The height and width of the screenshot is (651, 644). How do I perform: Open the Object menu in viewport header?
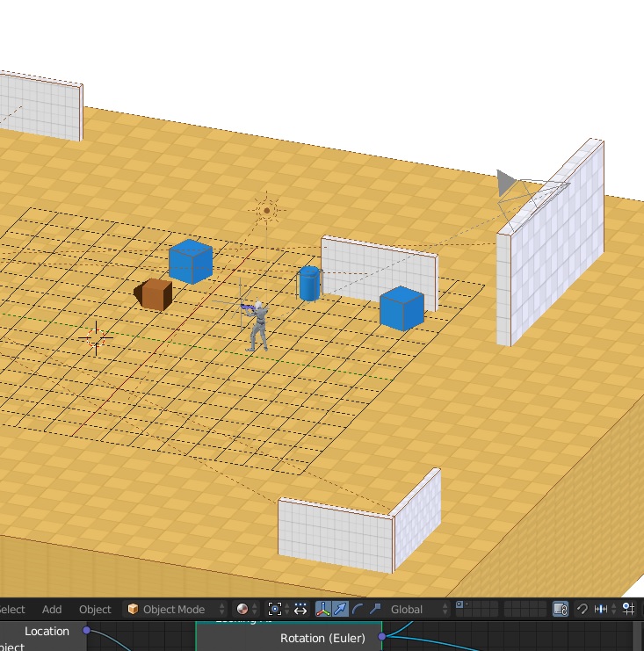coord(95,610)
